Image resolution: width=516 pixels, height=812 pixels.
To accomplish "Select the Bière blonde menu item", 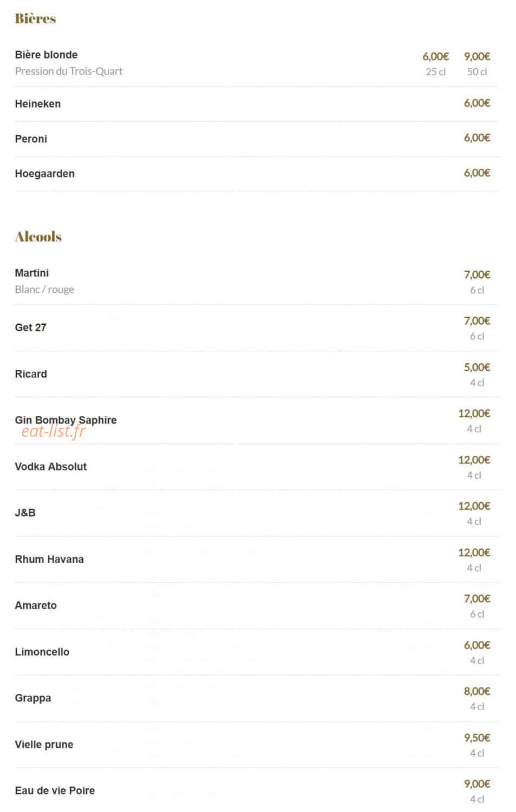I will pyautogui.click(x=46, y=55).
